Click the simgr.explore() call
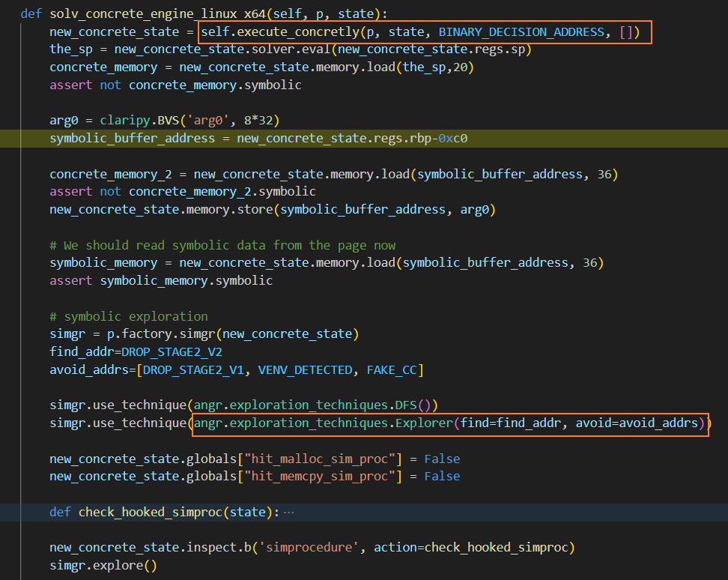Image resolution: width=728 pixels, height=580 pixels. pos(103,566)
